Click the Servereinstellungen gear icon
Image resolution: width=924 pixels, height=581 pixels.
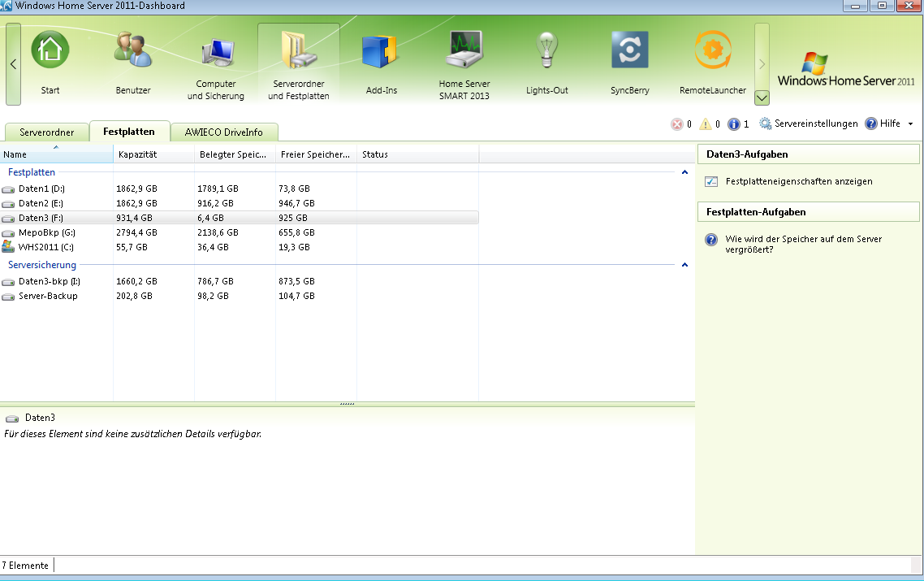click(766, 124)
